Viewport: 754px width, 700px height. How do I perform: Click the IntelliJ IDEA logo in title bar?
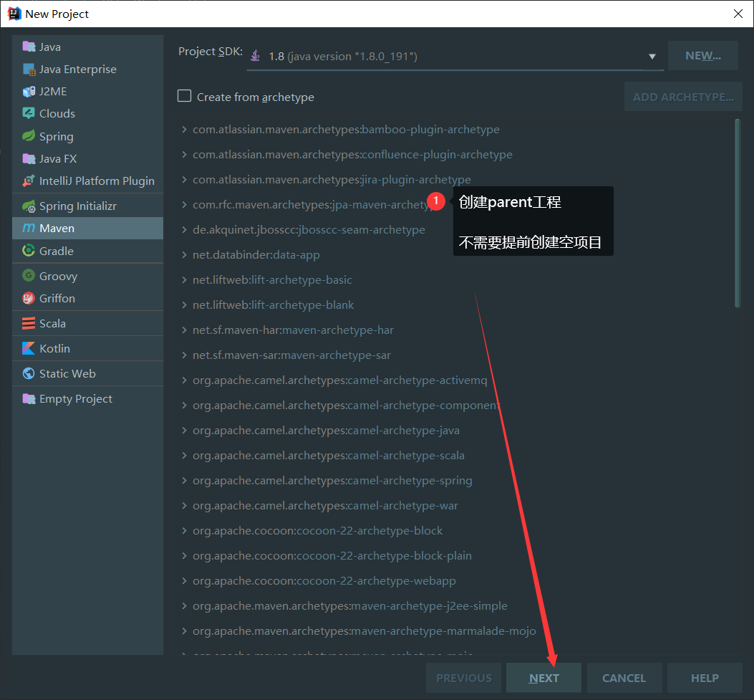point(14,14)
